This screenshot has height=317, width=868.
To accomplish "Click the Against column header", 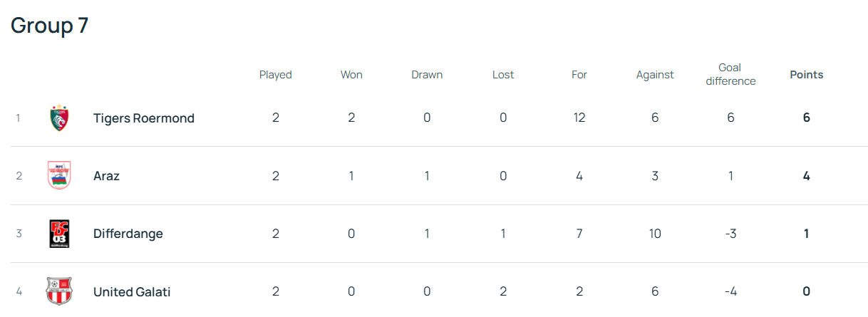I will point(654,75).
